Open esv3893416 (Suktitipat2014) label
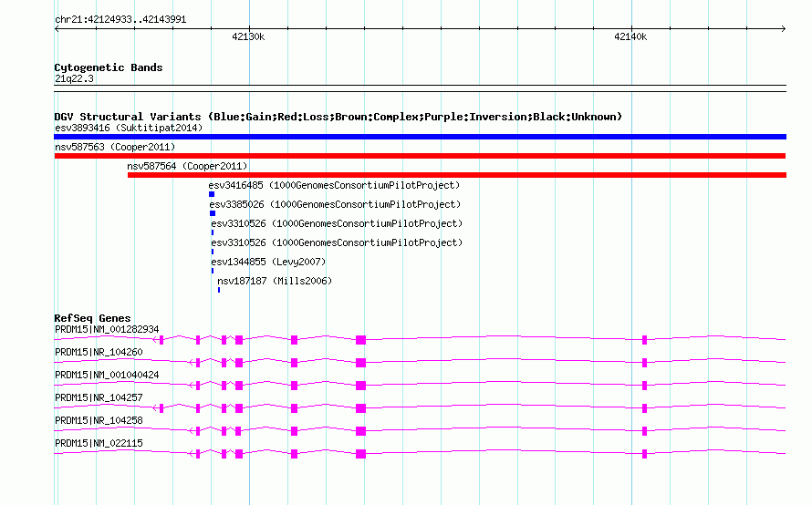This screenshot has width=812, height=505. click(x=129, y=128)
